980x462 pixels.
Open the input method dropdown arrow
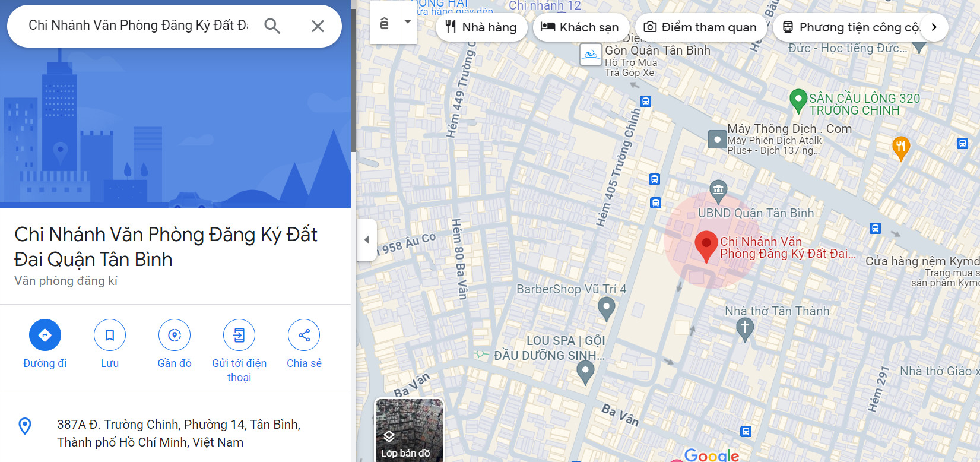coord(408,22)
